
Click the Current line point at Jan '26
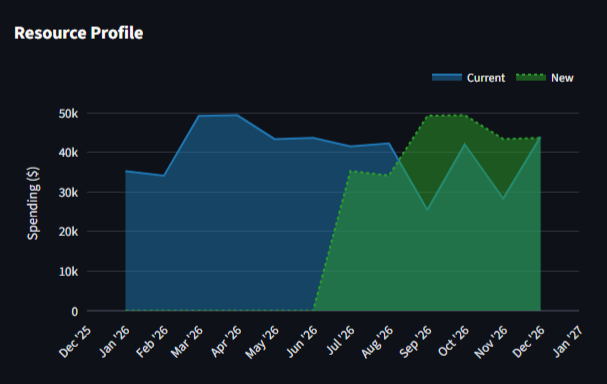(x=125, y=171)
